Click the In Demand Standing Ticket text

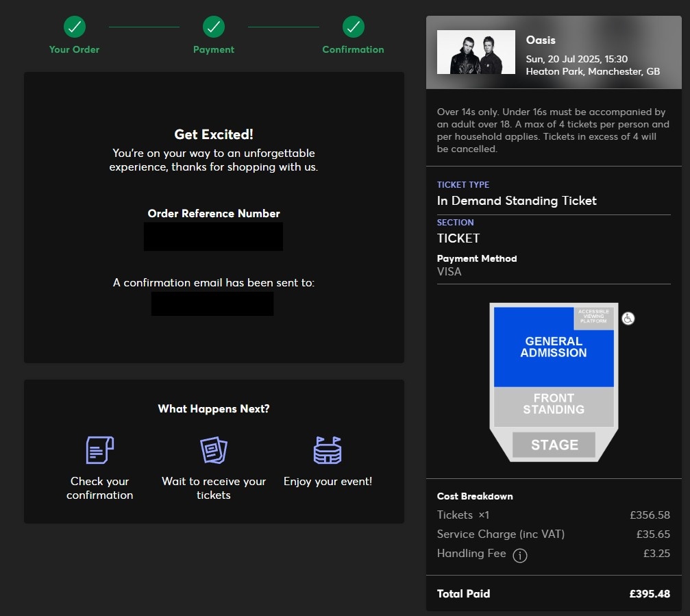pos(517,201)
